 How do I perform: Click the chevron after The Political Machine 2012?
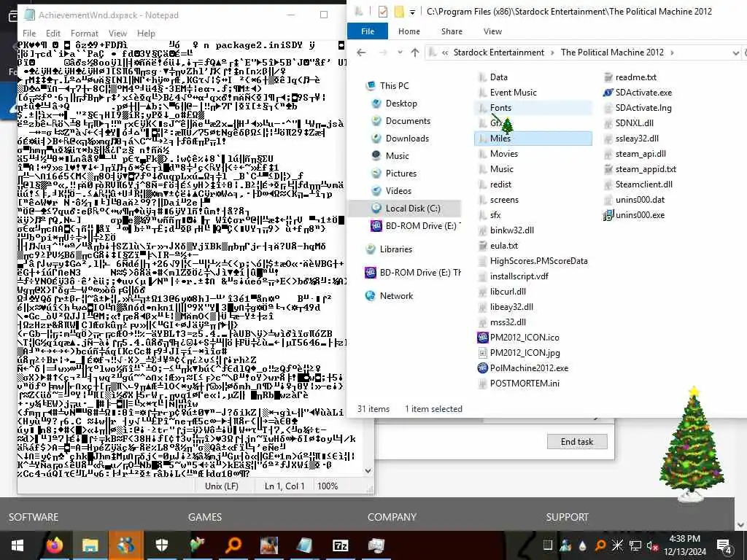tap(672, 52)
